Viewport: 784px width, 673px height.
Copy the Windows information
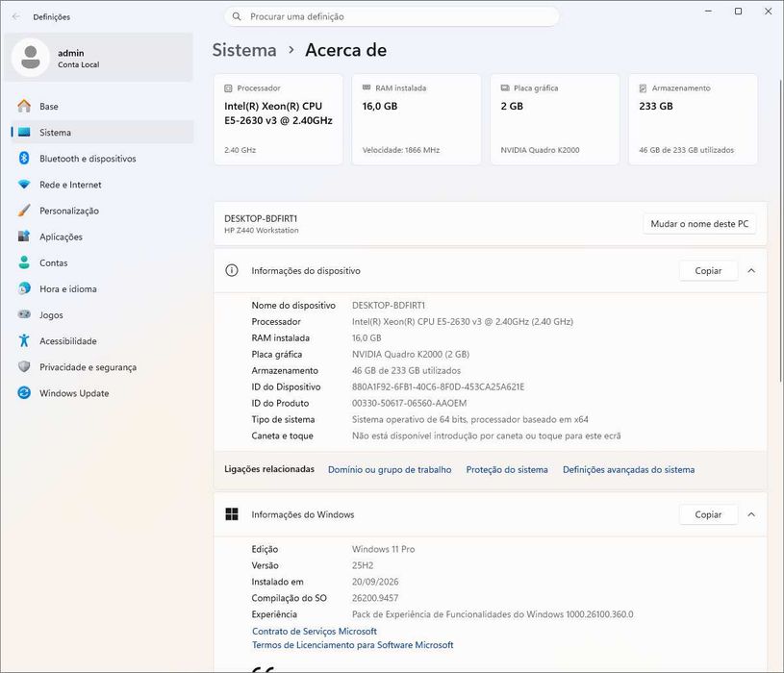pos(708,514)
